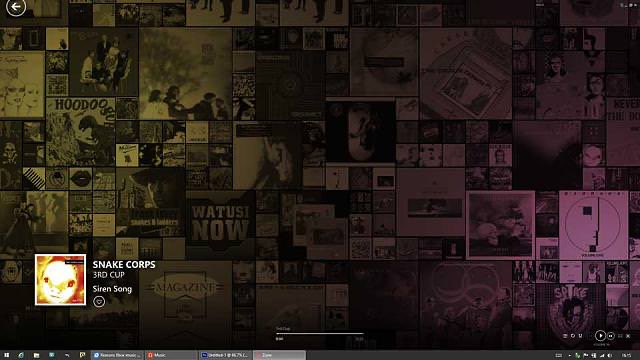Image resolution: width=640 pixels, height=360 pixels.
Task: Show hidden system tray icons
Action: (570, 356)
